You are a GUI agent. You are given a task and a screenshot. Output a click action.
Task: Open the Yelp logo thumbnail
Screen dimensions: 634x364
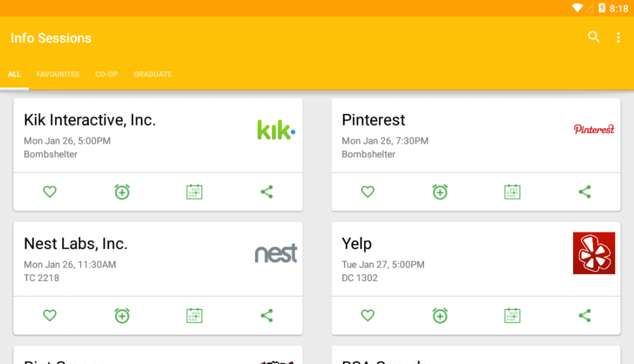[x=594, y=253]
